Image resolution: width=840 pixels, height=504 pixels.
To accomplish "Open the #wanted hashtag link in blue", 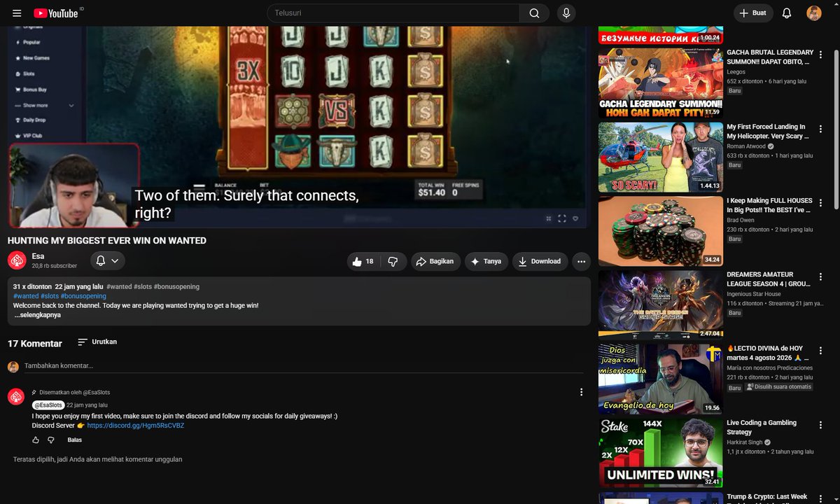I will [25, 296].
